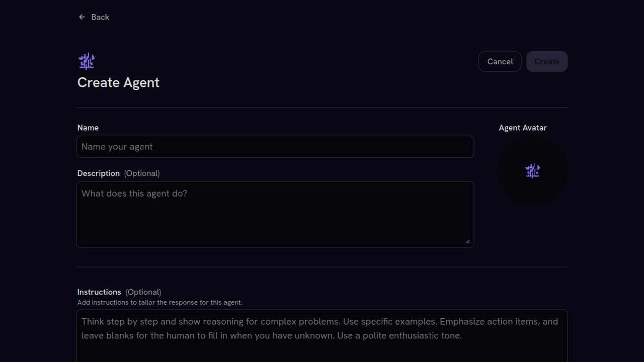The image size is (644, 362).
Task: Click the Back arrow icon
Action: [x=82, y=17]
